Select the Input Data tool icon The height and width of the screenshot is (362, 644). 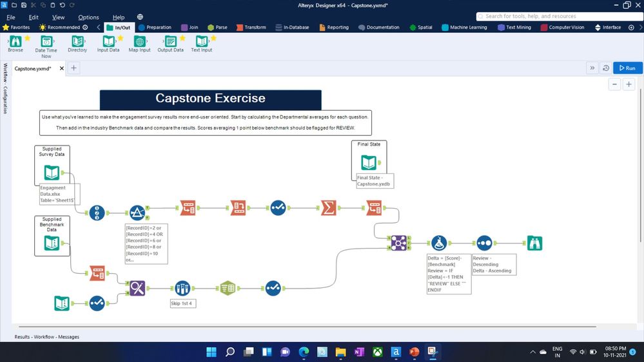point(108,41)
